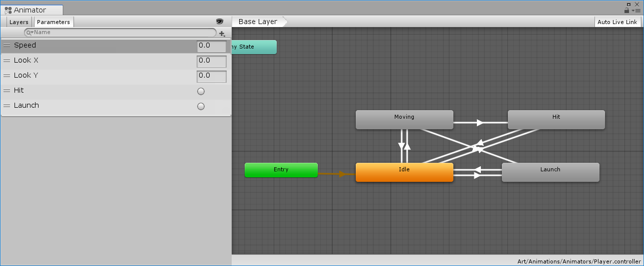Select the orange Idle state node
The image size is (644, 266).
[404, 172]
